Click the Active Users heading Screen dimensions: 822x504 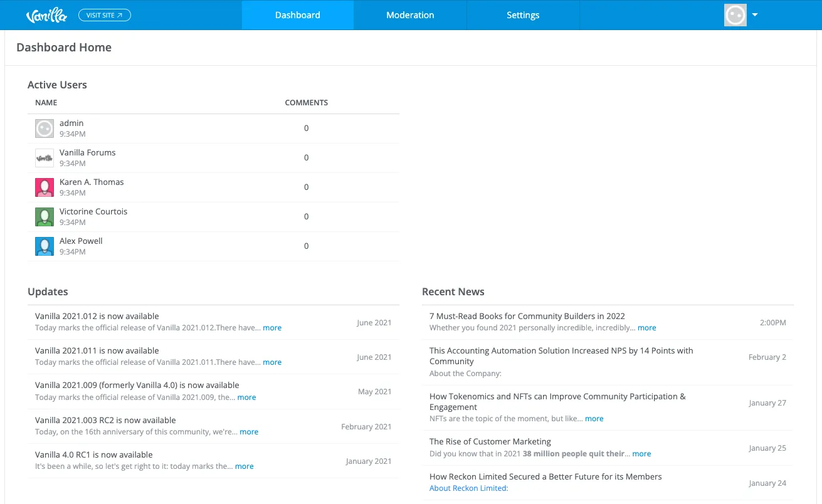[x=57, y=85]
